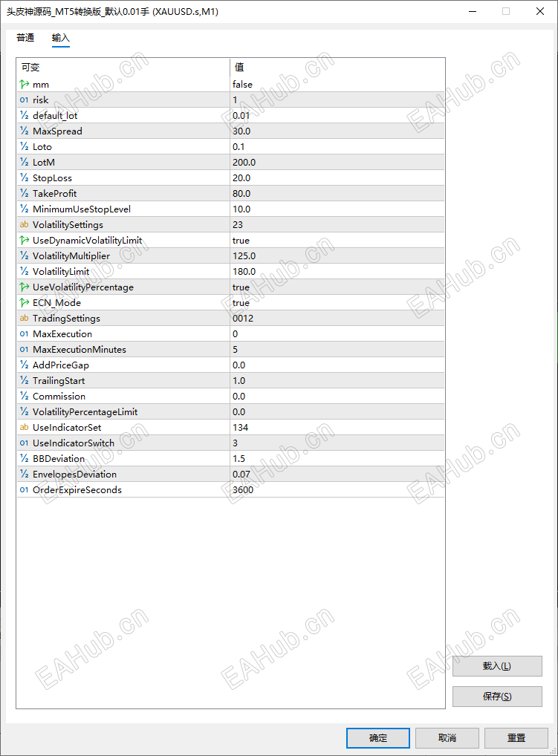Screen dimensions: 558x756
Task: Select the EnvelopesDeviation parameter name
Action: (x=75, y=474)
